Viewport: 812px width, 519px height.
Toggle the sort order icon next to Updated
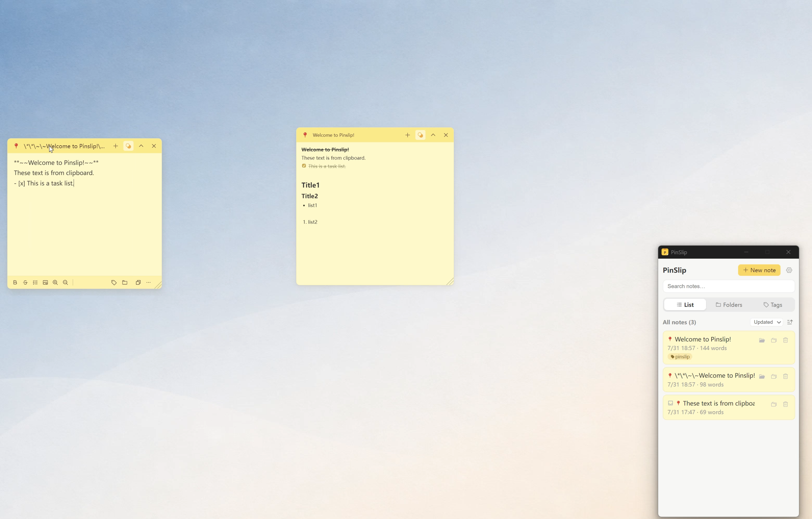point(790,322)
